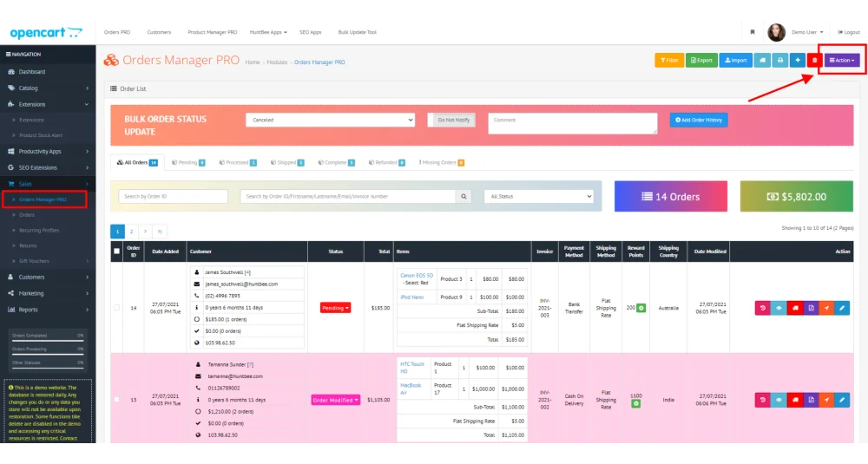Click eye view icon for order 13
Viewport: 868px width, 464px height.
coord(779,400)
